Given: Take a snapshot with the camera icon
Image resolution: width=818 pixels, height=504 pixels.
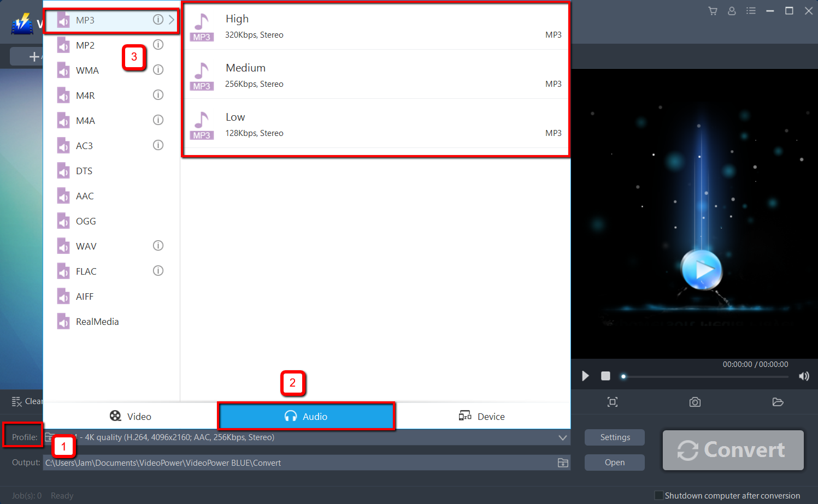Looking at the screenshot, I should click(695, 402).
